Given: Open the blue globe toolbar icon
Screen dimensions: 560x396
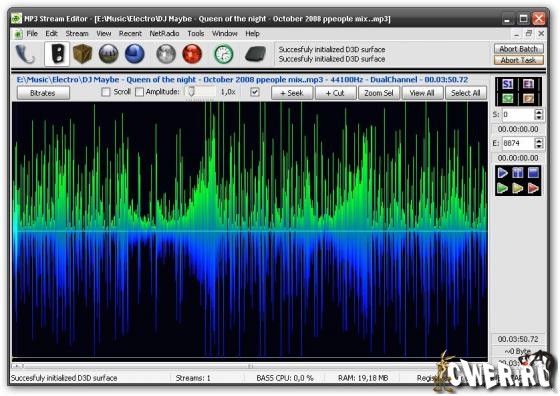Looking at the screenshot, I should (x=135, y=54).
